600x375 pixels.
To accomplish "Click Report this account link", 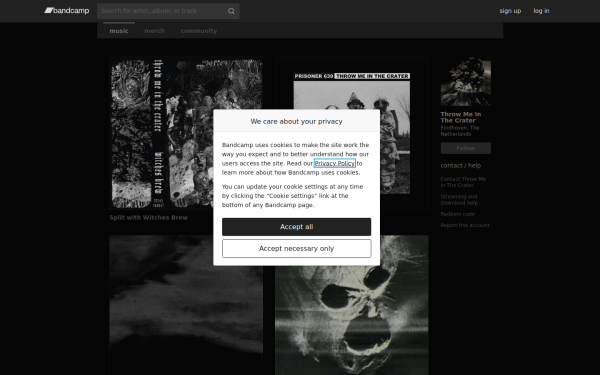I will tap(465, 225).
